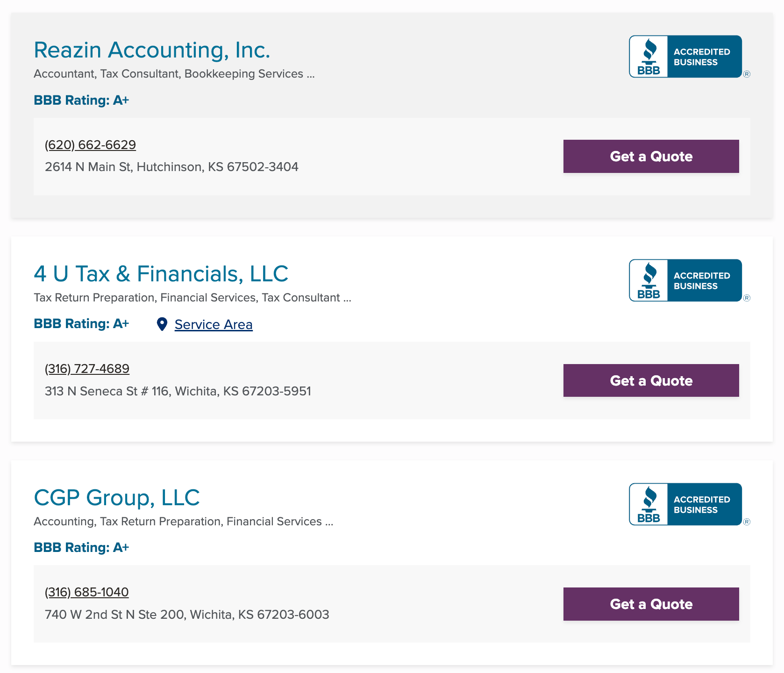Click the BBB Accredited Business badge for 4 U Tax
The image size is (784, 673).
pos(685,279)
